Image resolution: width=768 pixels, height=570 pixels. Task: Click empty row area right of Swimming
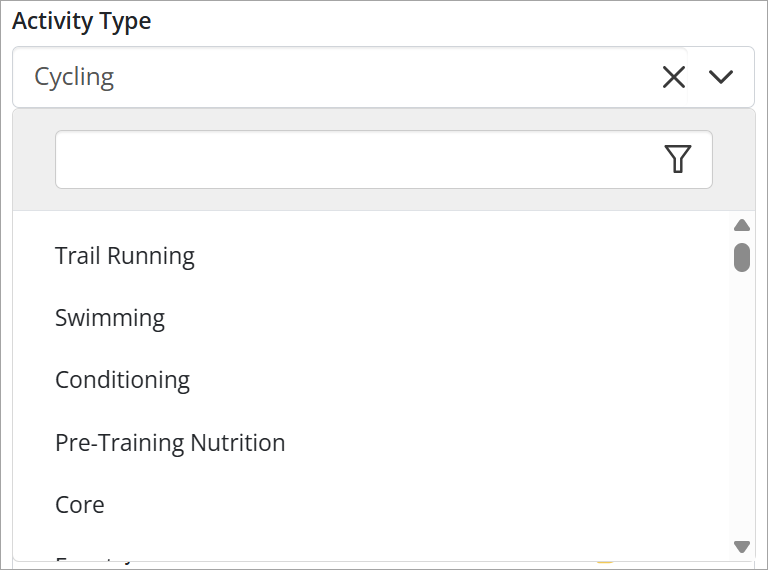pos(446,318)
